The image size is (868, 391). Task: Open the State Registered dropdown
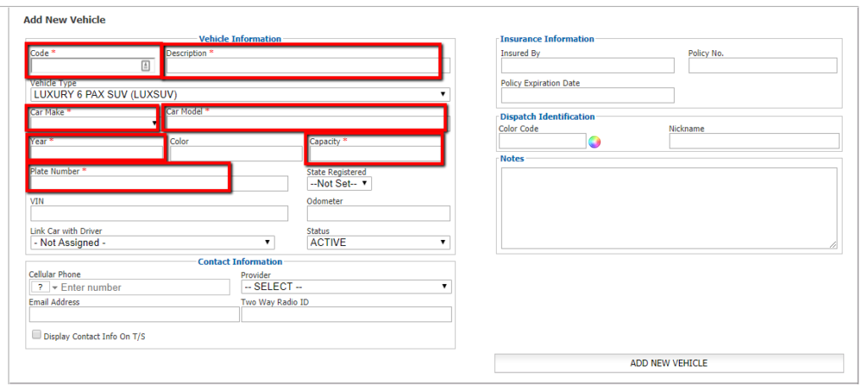pos(339,183)
